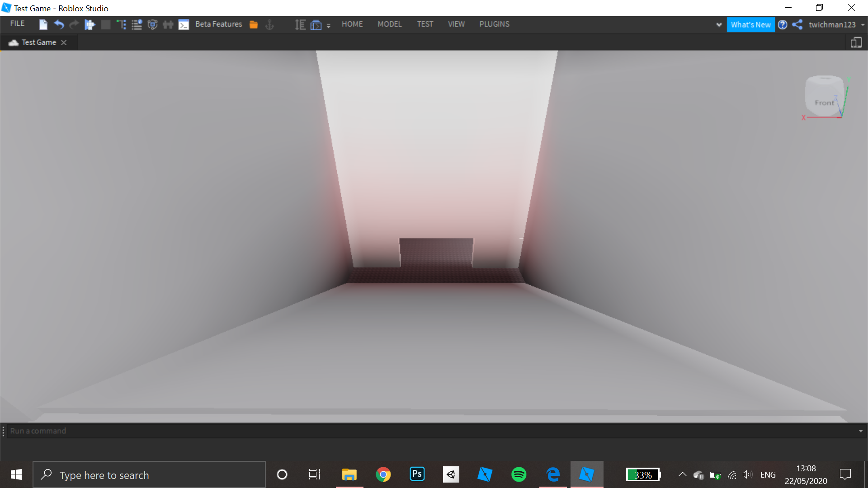Open Beta Features
Screen dimensions: 868x488
218,24
